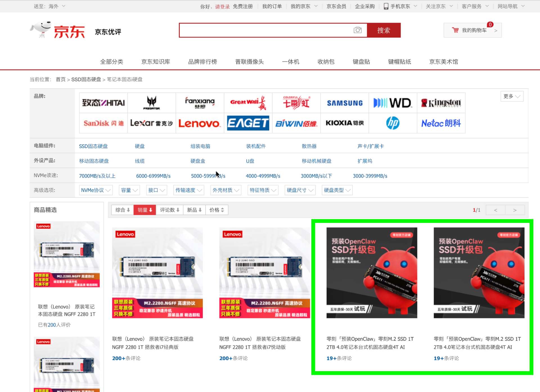This screenshot has height=392, width=540.
Task: Click the 免费注册 register link
Action: (x=243, y=6)
